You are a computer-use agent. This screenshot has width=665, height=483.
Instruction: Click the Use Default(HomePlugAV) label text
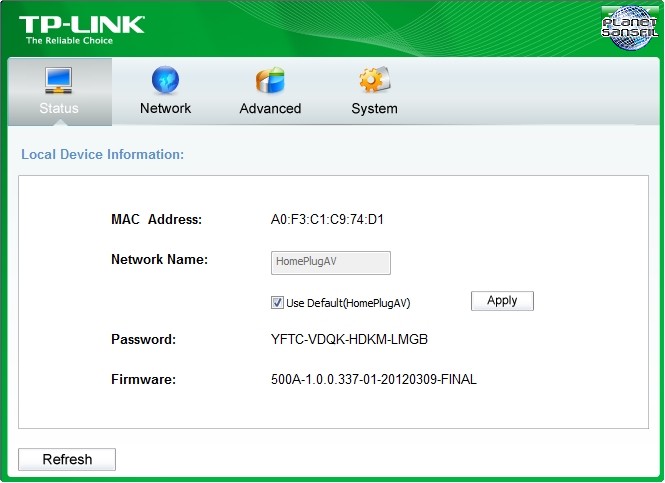(x=348, y=303)
